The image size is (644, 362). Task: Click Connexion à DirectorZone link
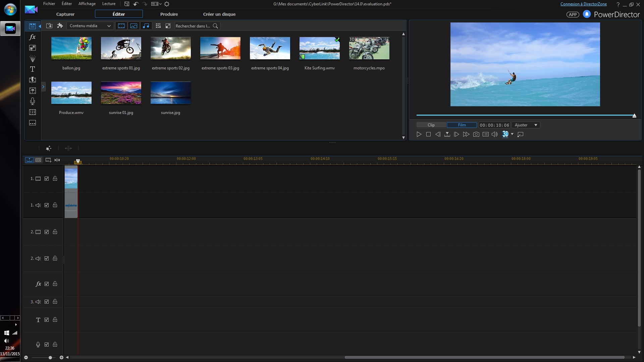coord(583,4)
